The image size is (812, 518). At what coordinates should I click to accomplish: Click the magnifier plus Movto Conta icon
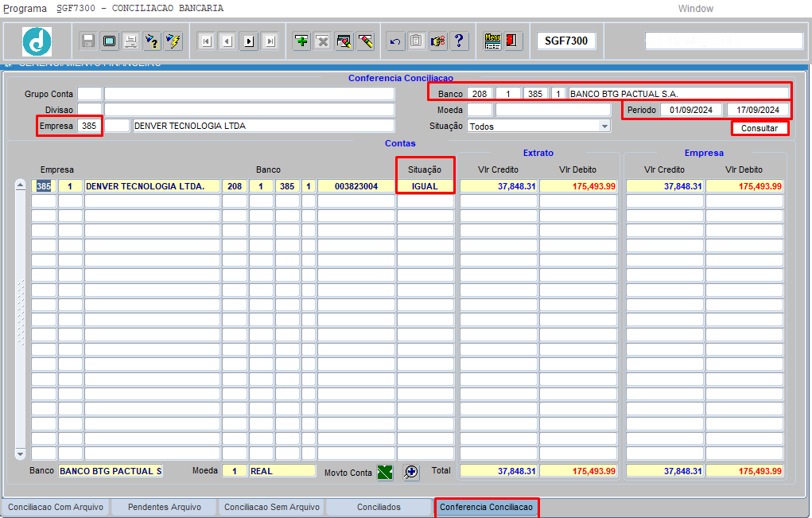(411, 473)
